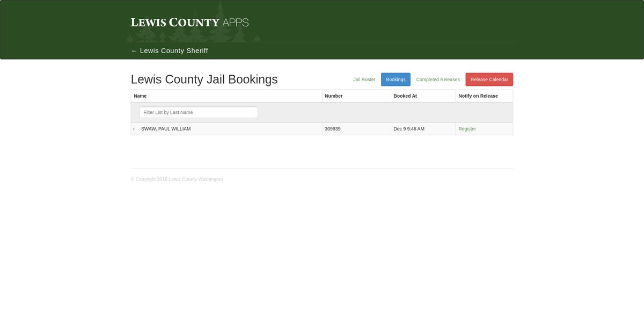Open the Jail Roster page
Viewport: 644px width, 333px height.
pyautogui.click(x=364, y=79)
